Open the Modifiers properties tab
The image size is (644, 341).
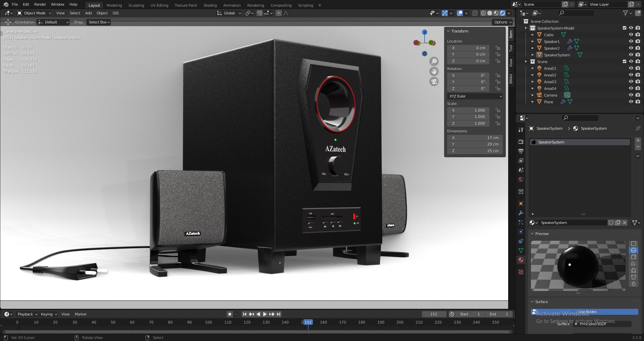tap(521, 213)
